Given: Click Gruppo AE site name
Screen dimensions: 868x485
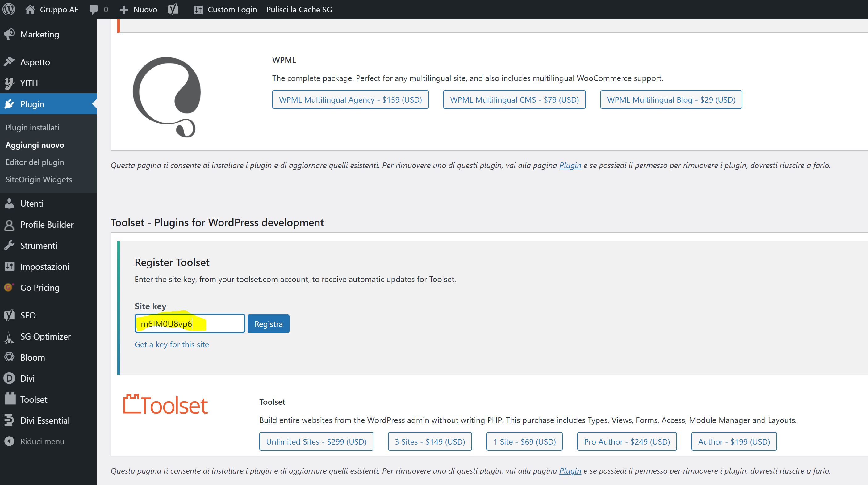Looking at the screenshot, I should coord(59,10).
